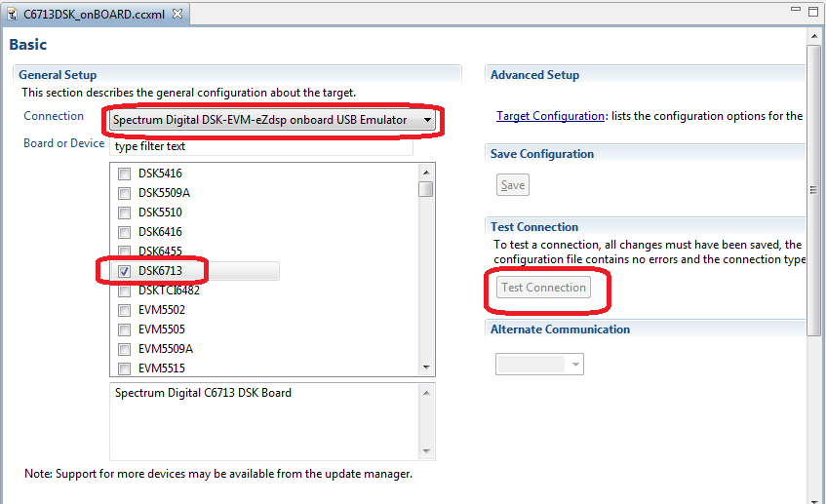This screenshot has width=826, height=504.
Task: Click the General Setup section header
Action: (58, 75)
